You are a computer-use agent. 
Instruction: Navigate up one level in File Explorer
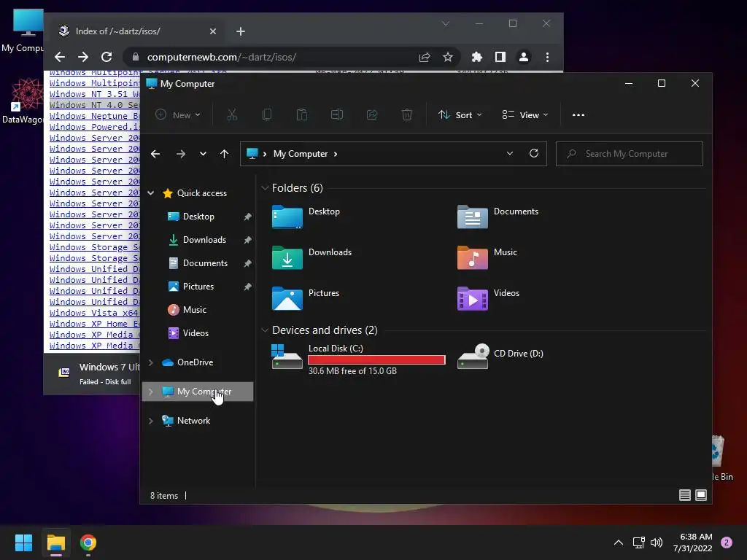[225, 154]
